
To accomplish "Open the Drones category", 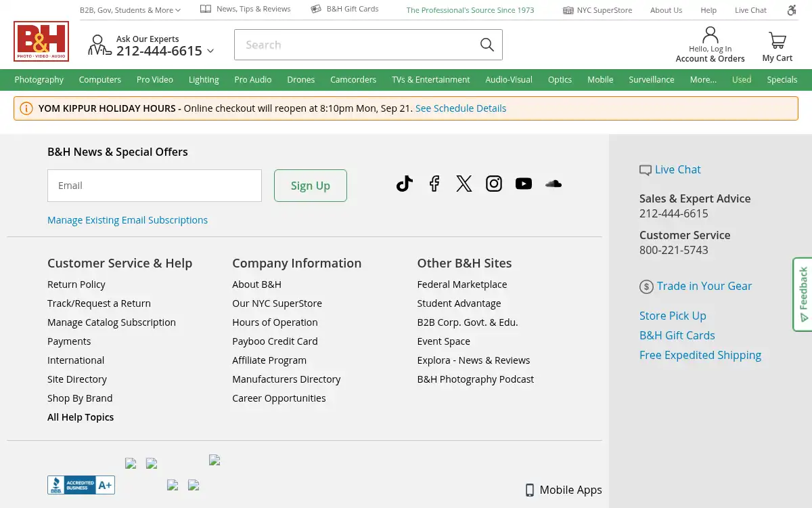I will pos(301,79).
